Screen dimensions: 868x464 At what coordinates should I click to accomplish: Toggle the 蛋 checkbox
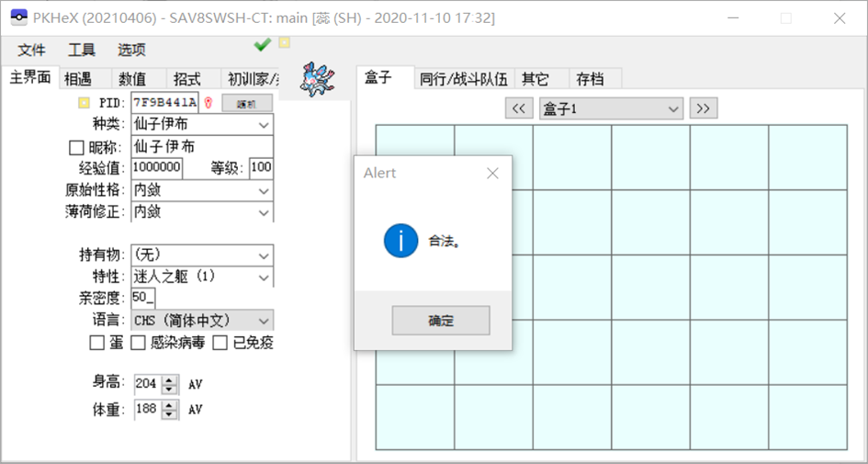pos(96,344)
